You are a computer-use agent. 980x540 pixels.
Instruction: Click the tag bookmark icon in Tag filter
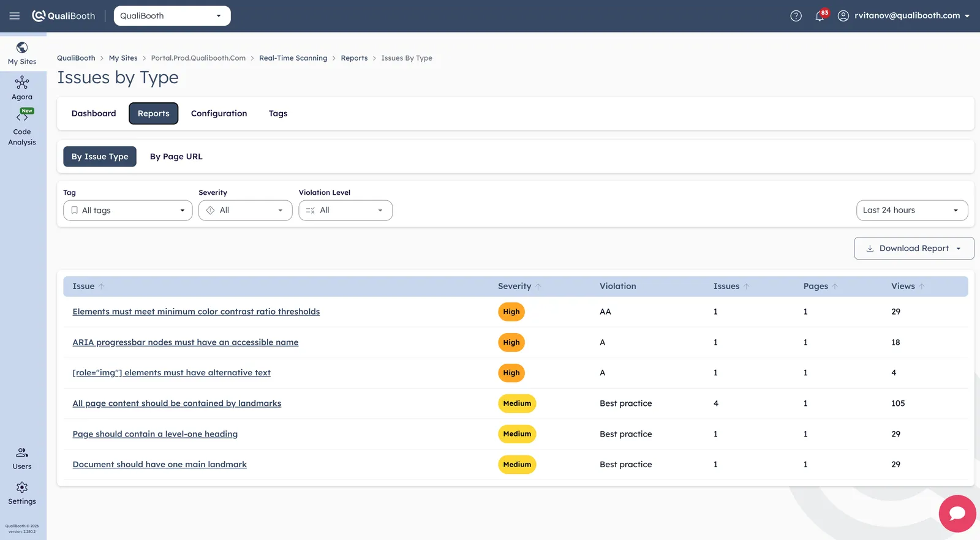(75, 211)
